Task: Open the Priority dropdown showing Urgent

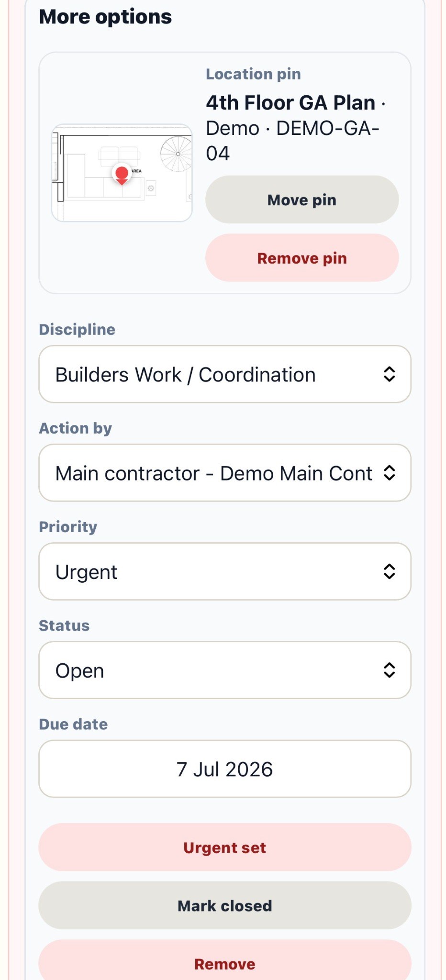Action: pyautogui.click(x=225, y=571)
